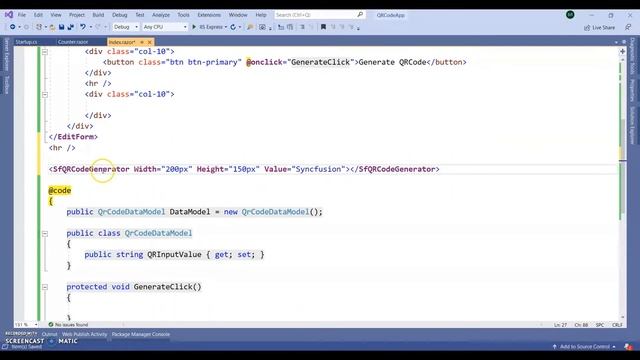The width and height of the screenshot is (640, 360).
Task: Open the Debug configuration dropdown
Action: pyautogui.click(x=136, y=27)
